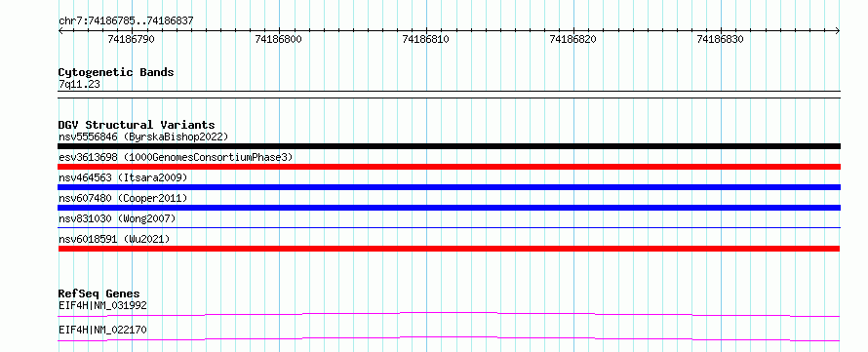Click the left arrowhead of the ruler
The height and width of the screenshot is (352, 868).
click(60, 31)
